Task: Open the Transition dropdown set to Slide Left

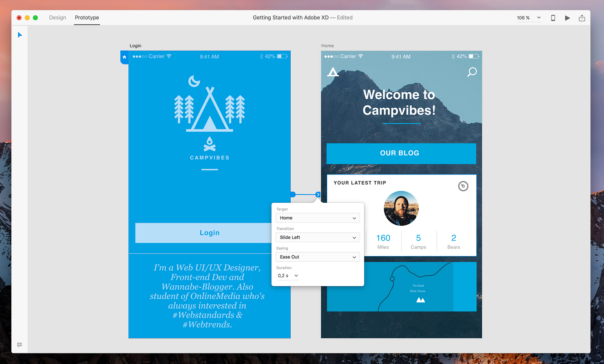Action: point(317,238)
